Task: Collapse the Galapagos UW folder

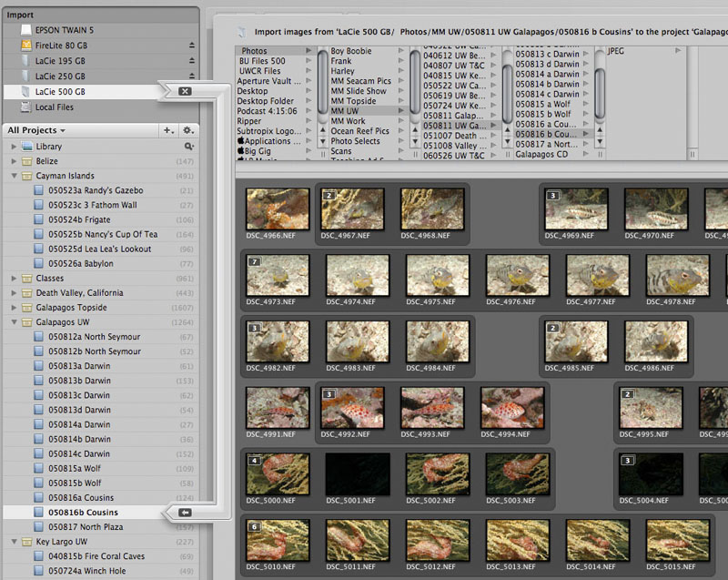Action: point(14,322)
